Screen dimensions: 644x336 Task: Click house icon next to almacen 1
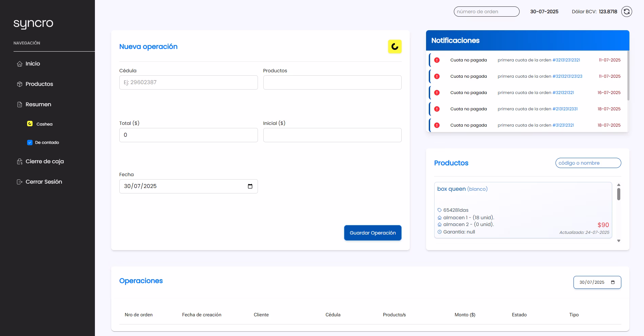(x=440, y=218)
